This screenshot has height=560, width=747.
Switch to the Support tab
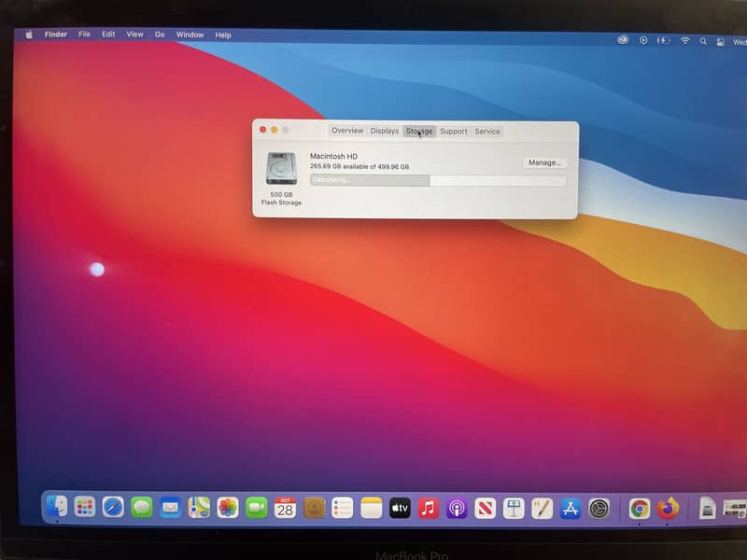pos(454,131)
